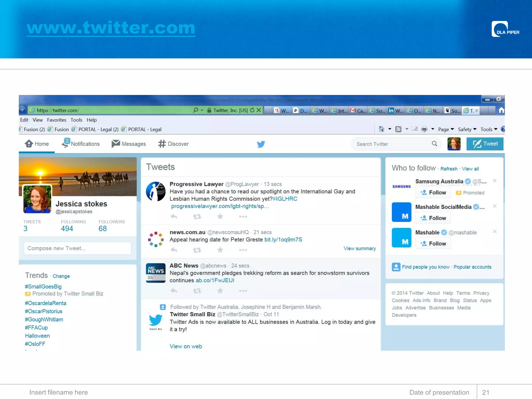Follow Samsung Australia
Image resolution: width=532 pixels, height=399 pixels.
pos(433,192)
